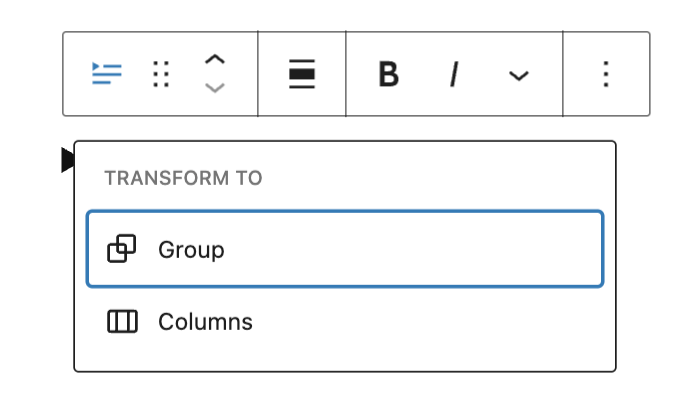Screen dimensions: 688x400
Task: Transform block to Columns
Action: [344, 322]
